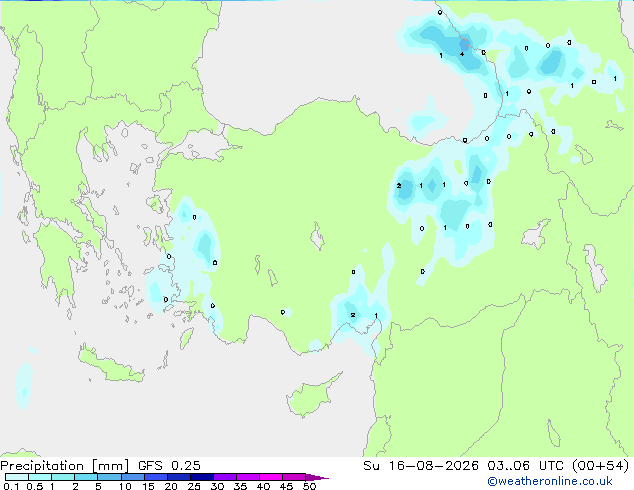The image size is (634, 490).
Task: Click the '30' legend scale label
Action: point(217,486)
